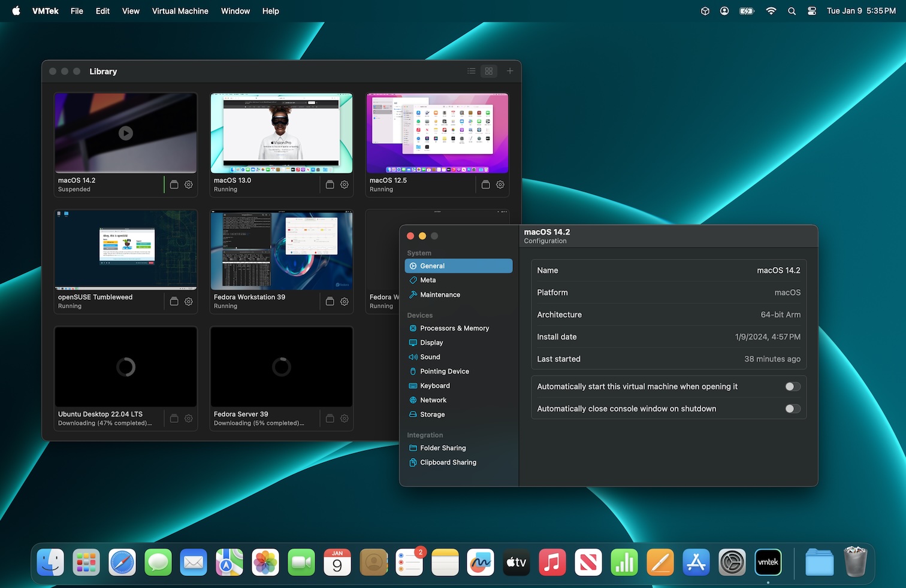Open Control Center in menu bar
The width and height of the screenshot is (906, 588).
tap(811, 11)
